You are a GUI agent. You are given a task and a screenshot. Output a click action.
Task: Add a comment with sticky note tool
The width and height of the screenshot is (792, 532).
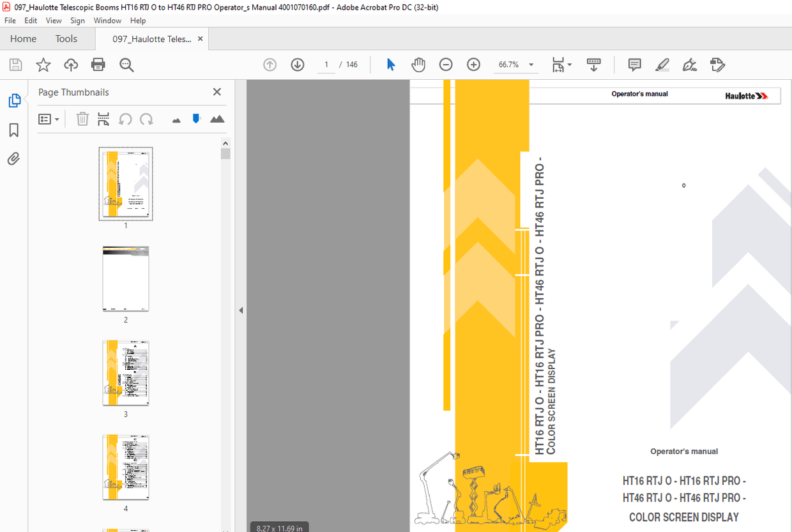click(x=634, y=65)
